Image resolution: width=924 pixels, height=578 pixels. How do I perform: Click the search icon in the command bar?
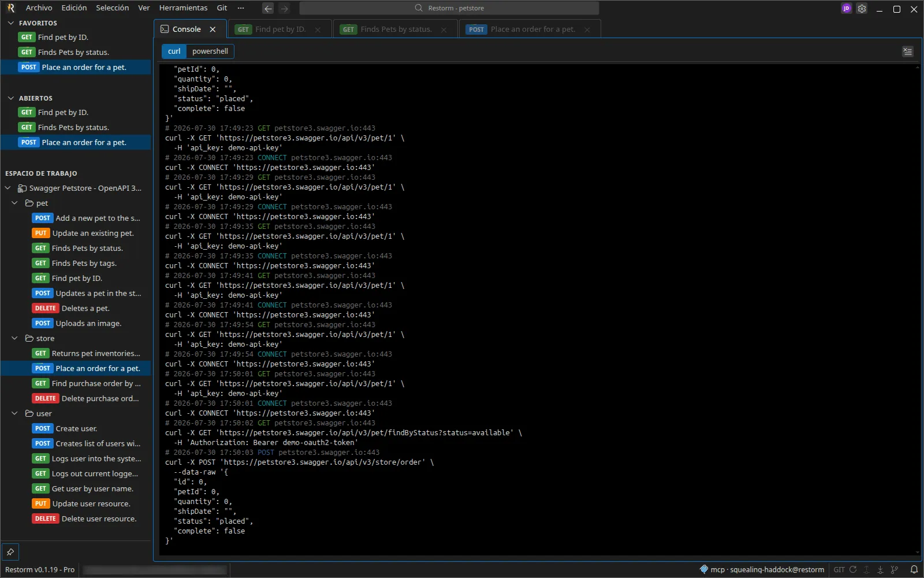coord(419,8)
